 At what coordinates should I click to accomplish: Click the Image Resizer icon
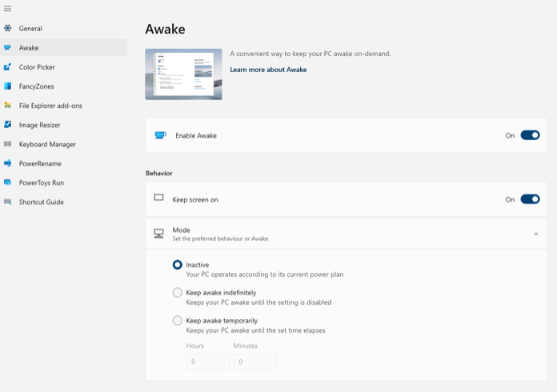point(7,125)
